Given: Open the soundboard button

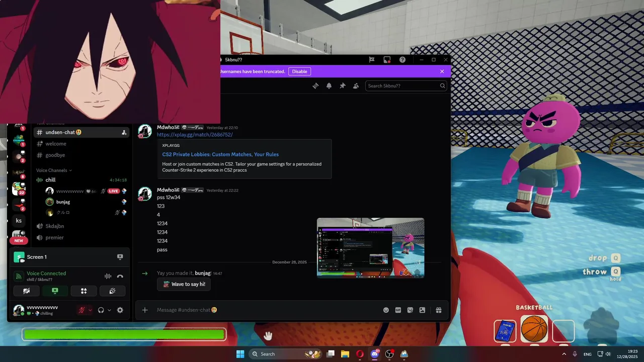Looking at the screenshot, I should point(112,291).
